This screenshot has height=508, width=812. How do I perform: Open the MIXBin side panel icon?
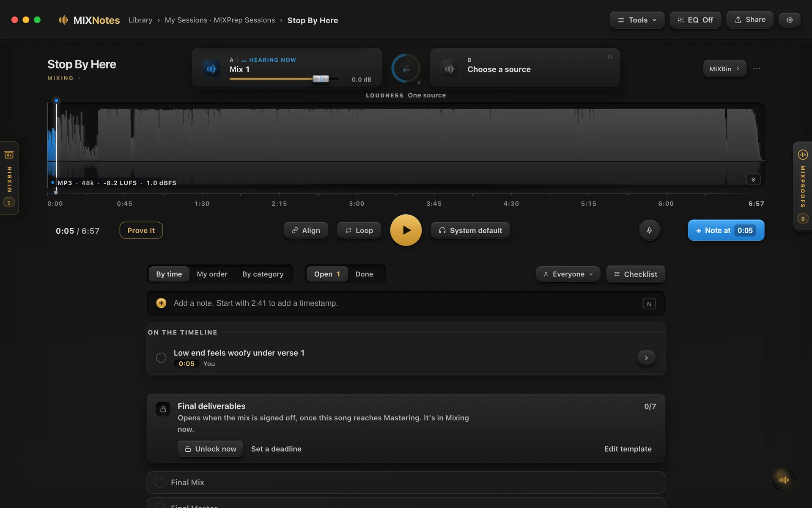[9, 155]
